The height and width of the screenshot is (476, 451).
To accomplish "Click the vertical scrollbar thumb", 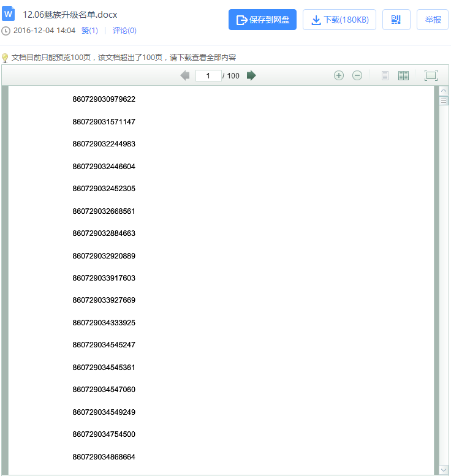I will click(444, 101).
